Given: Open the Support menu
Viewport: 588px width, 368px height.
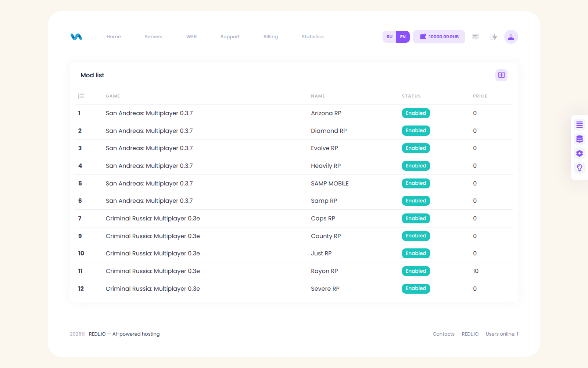Looking at the screenshot, I should pos(230,37).
